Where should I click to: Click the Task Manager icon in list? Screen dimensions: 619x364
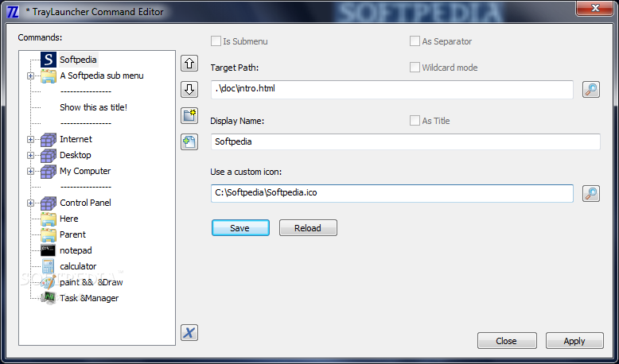coord(49,298)
